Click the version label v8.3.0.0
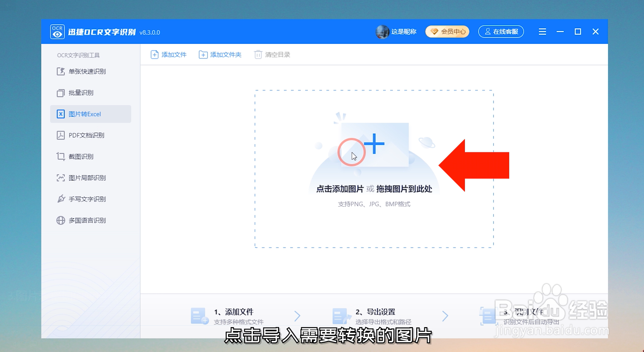The height and width of the screenshot is (352, 644). coord(150,33)
